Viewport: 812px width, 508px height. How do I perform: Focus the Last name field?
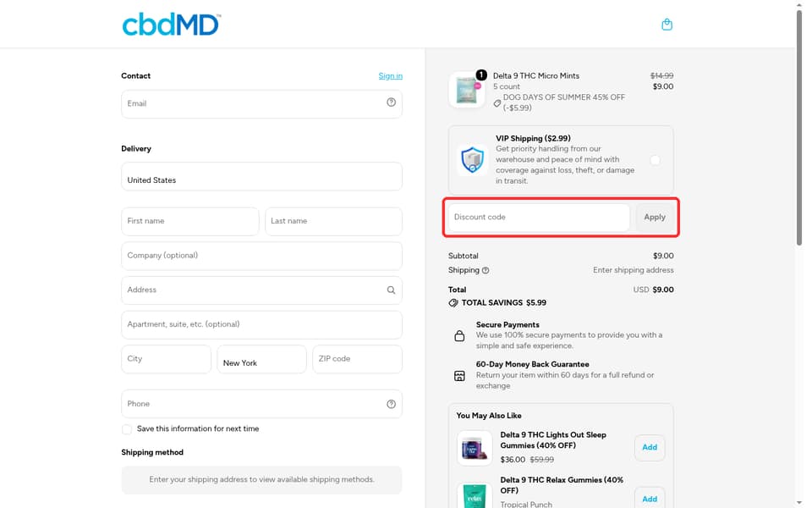(x=333, y=221)
